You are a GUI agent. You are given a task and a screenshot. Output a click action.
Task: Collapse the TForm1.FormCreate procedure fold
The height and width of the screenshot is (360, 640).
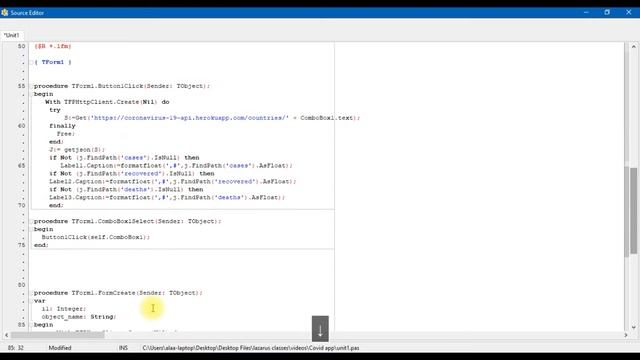pos(31,293)
